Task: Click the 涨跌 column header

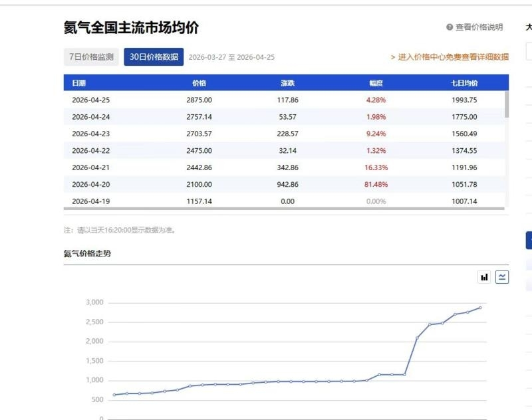Action: [x=288, y=83]
